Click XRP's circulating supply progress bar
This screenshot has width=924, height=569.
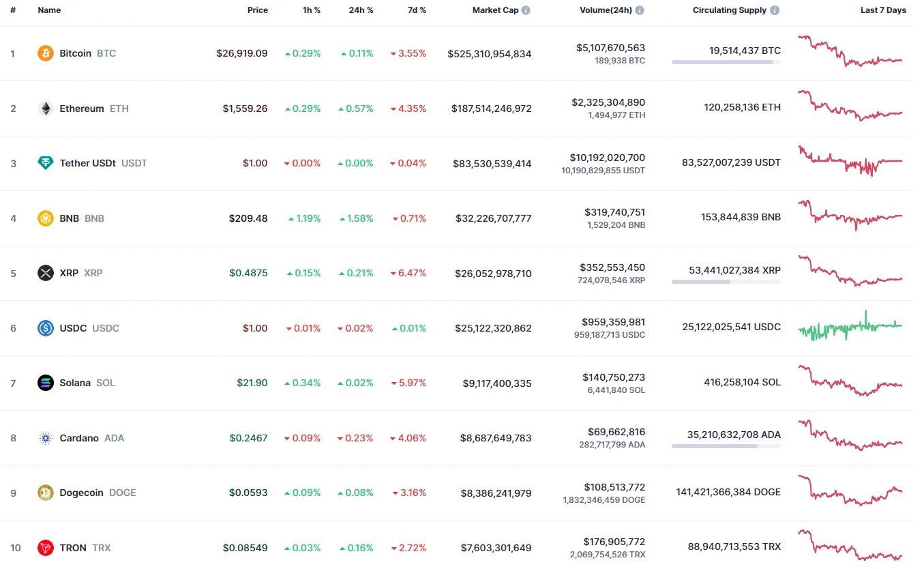tap(726, 282)
